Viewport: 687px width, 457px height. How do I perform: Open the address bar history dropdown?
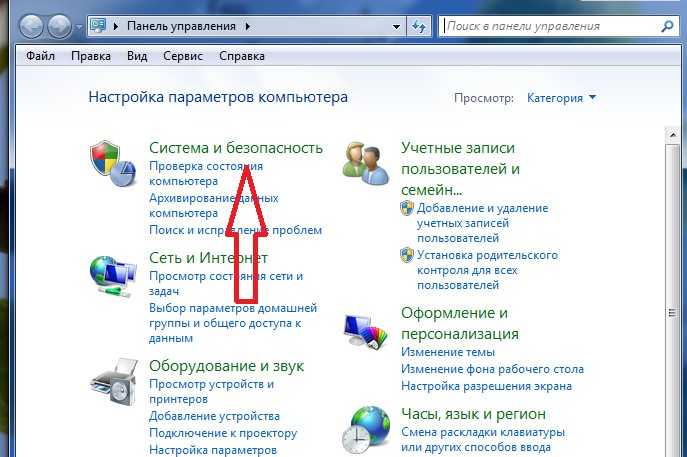[x=396, y=27]
